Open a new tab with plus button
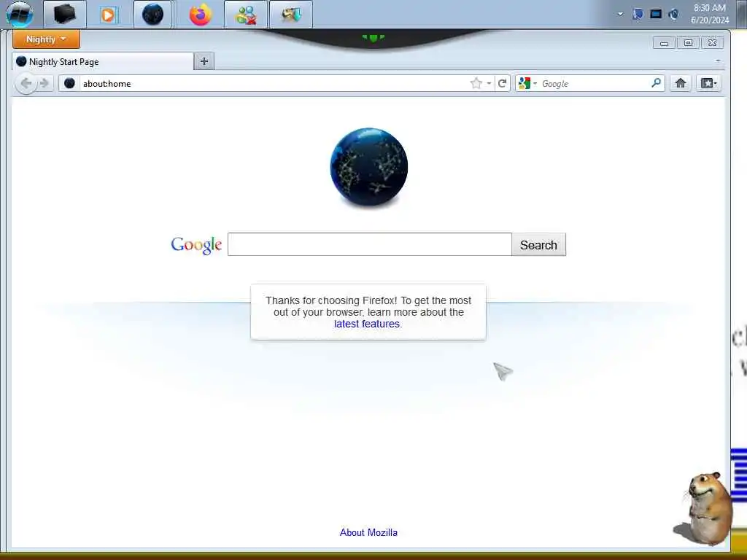The height and width of the screenshot is (560, 747). (204, 61)
